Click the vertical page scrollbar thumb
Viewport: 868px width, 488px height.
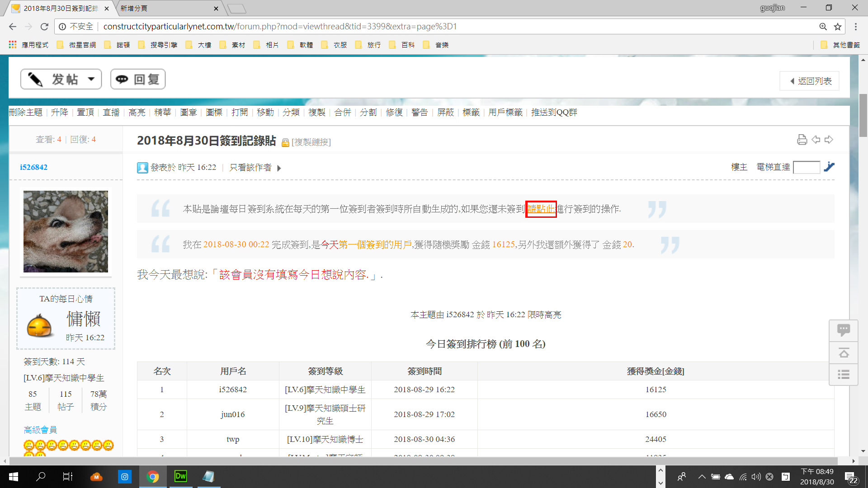click(863, 115)
